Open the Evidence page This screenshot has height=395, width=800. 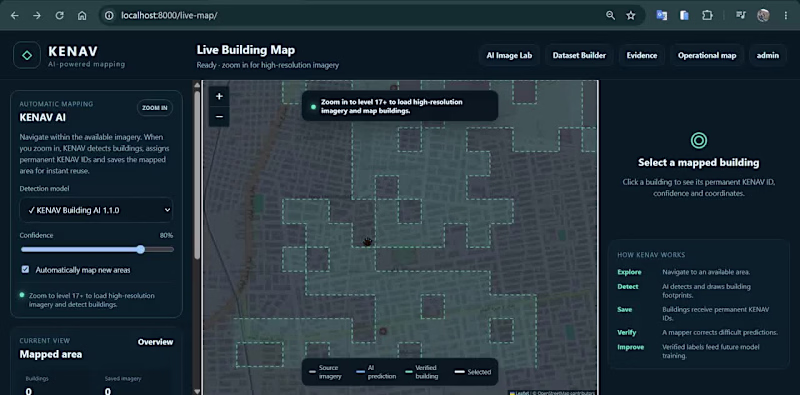(642, 56)
